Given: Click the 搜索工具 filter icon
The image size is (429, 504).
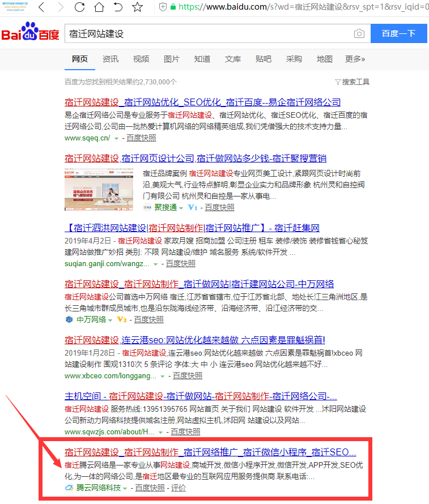Looking at the screenshot, I should (338, 82).
